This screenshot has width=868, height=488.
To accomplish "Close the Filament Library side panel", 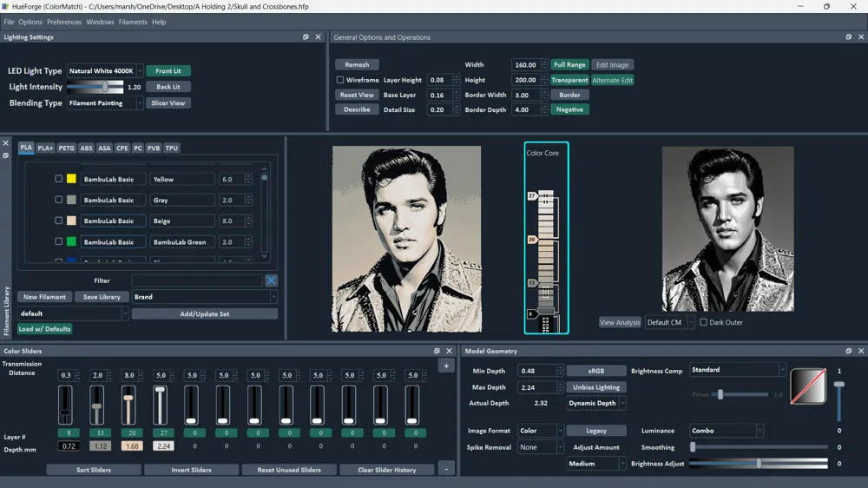I will tap(5, 143).
